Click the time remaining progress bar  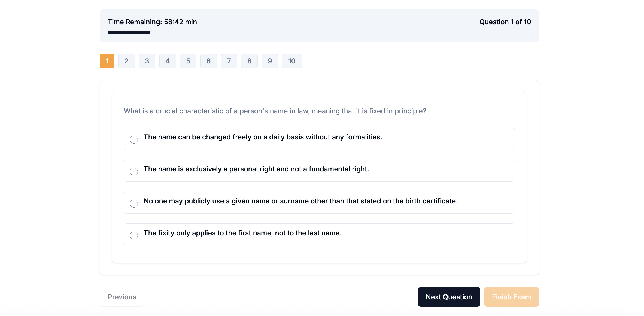129,32
